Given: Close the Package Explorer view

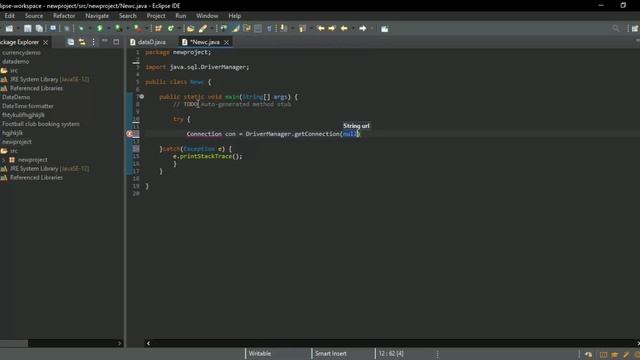Looking at the screenshot, I should tap(45, 42).
